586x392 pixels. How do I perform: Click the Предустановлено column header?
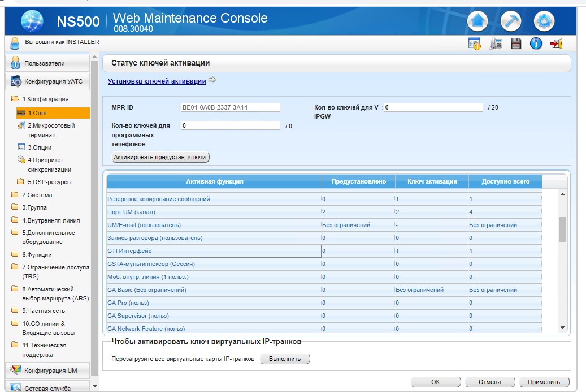click(x=358, y=181)
